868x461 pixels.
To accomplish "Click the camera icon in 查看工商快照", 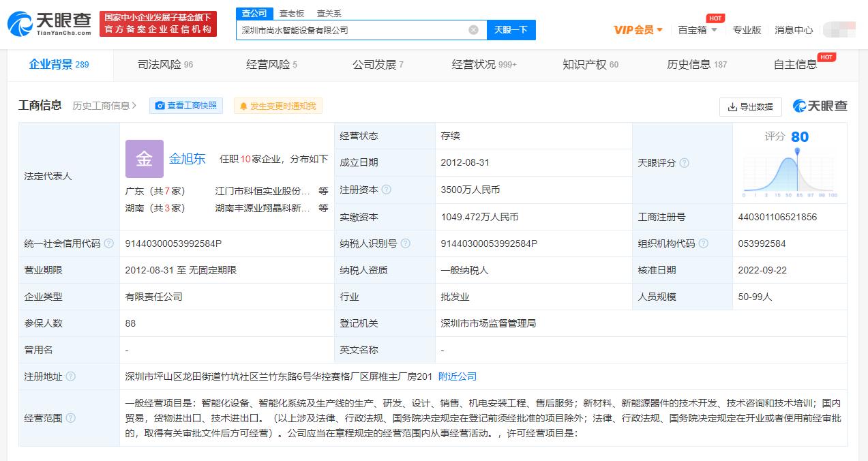I will [x=160, y=106].
